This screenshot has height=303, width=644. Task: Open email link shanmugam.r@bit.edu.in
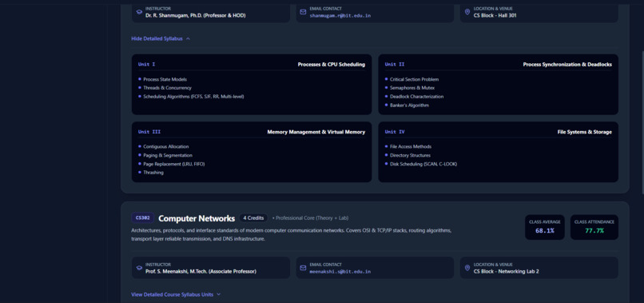(340, 16)
